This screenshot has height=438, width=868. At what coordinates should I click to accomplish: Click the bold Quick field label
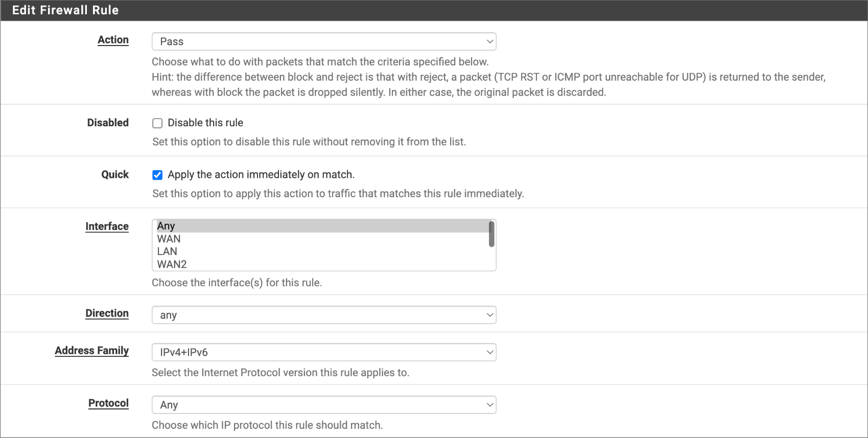[115, 175]
